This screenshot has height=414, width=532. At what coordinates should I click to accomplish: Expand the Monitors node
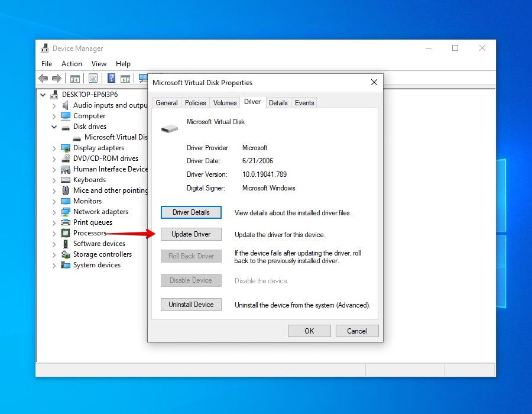pyautogui.click(x=54, y=202)
